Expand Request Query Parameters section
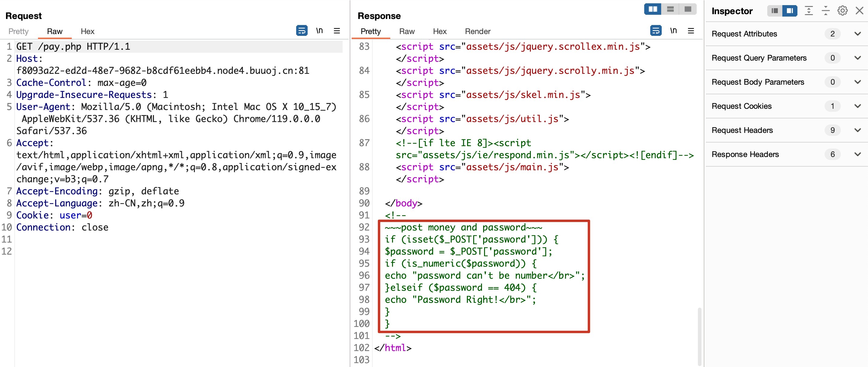This screenshot has width=868, height=367. tap(857, 58)
